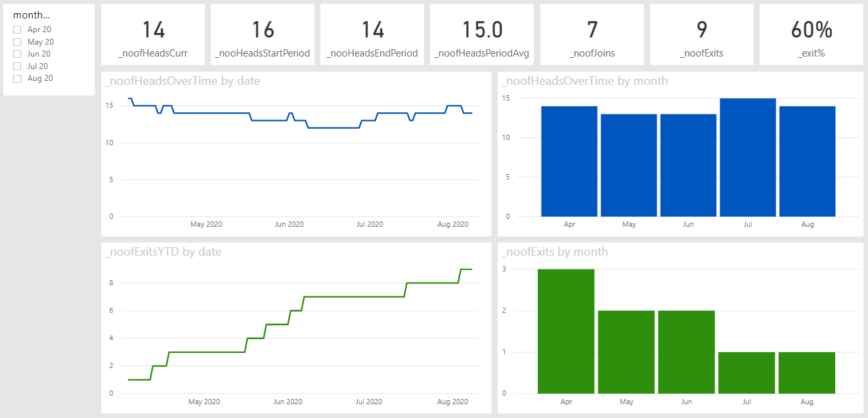Image resolution: width=868 pixels, height=418 pixels.
Task: Check the Jun 20 month filter
Action: (x=17, y=54)
